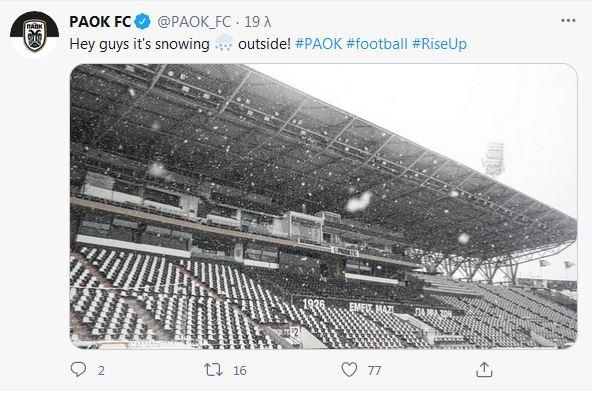Click the reply count 2
The width and height of the screenshot is (592, 396).
pos(101,370)
